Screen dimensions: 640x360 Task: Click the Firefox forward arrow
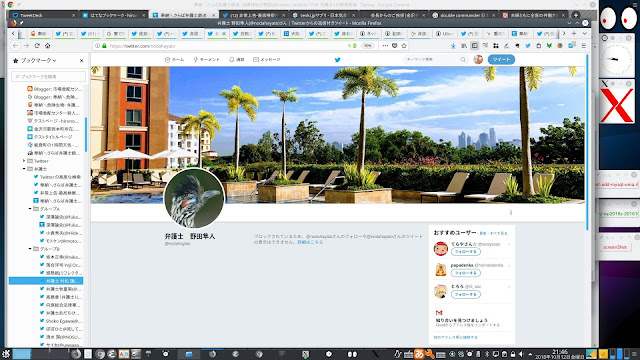26,46
